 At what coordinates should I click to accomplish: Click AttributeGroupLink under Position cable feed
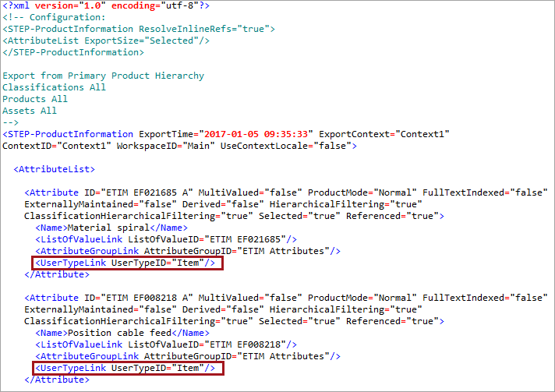(x=188, y=356)
